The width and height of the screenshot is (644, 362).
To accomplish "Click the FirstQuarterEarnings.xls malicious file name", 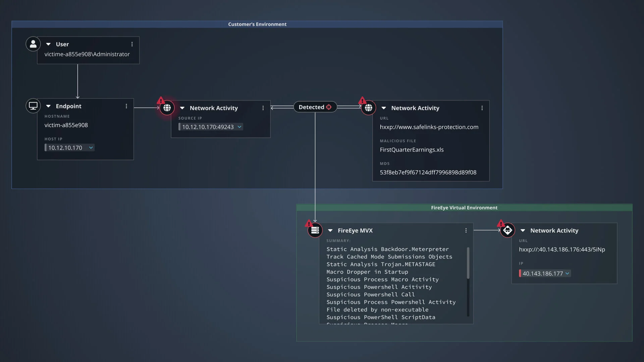I will [412, 150].
